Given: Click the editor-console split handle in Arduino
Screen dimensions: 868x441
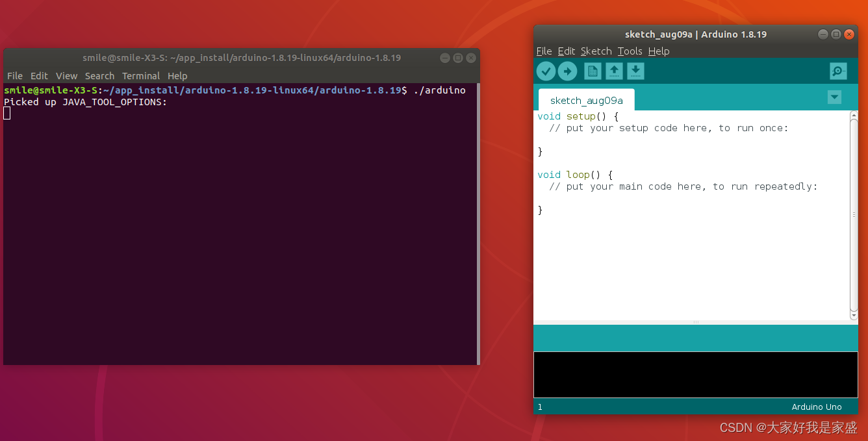Looking at the screenshot, I should click(x=696, y=322).
